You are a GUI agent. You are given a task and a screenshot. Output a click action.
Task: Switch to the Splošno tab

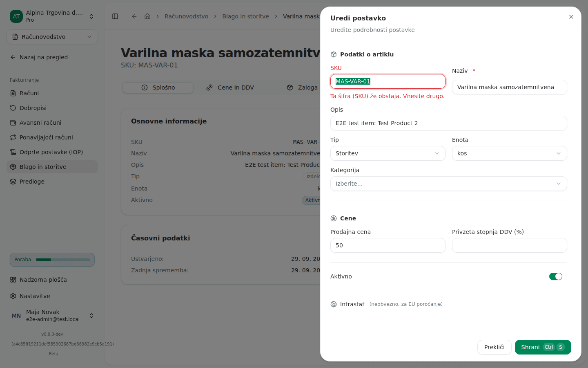[x=158, y=88]
